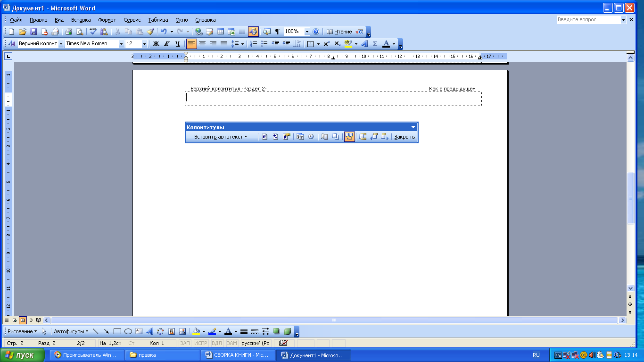
Task: Insert a hyperlink globe icon
Action: coord(198,32)
